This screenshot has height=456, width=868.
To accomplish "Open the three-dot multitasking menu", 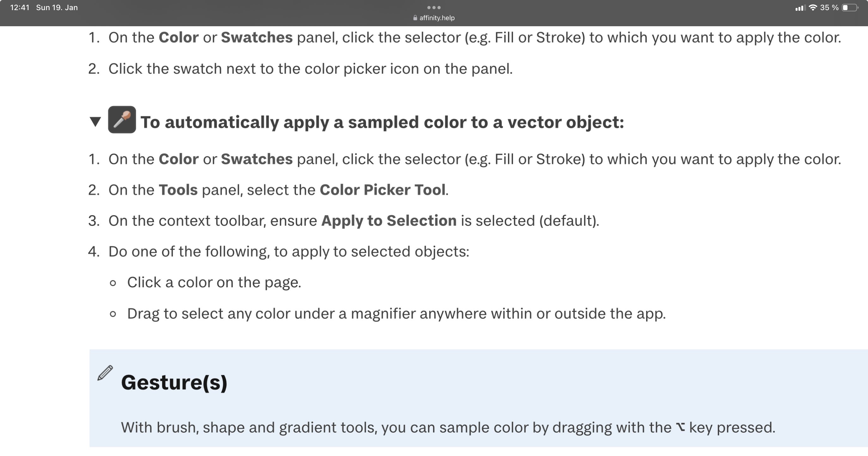I will click(434, 7).
